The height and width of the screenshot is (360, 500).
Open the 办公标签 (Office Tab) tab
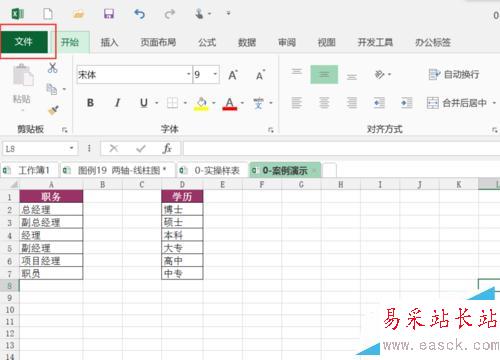433,42
